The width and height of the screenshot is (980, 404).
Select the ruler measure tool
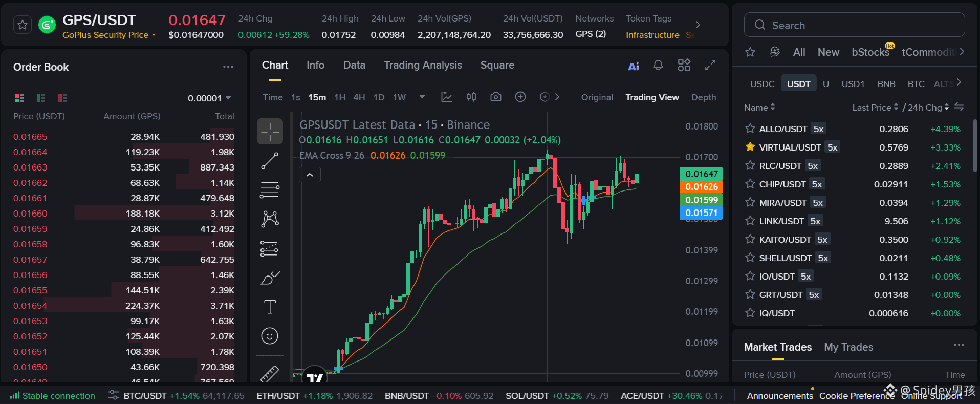[x=270, y=374]
